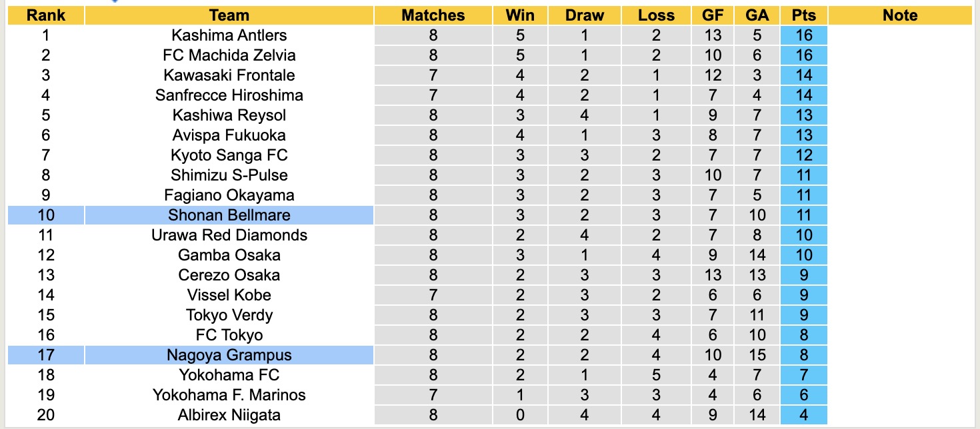Select Kawasaki Frontale in the standings
Viewport: 980px width, 429px height.
pyautogui.click(x=229, y=75)
